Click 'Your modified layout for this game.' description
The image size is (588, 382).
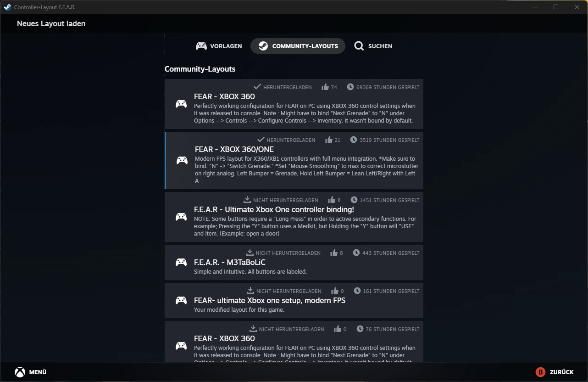pos(239,310)
